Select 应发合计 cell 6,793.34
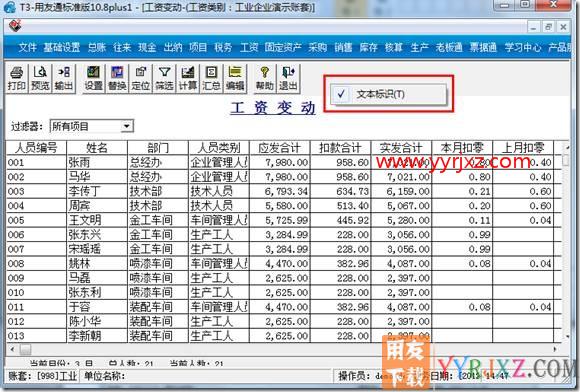Viewport: 580px width, 392px height. 280,191
